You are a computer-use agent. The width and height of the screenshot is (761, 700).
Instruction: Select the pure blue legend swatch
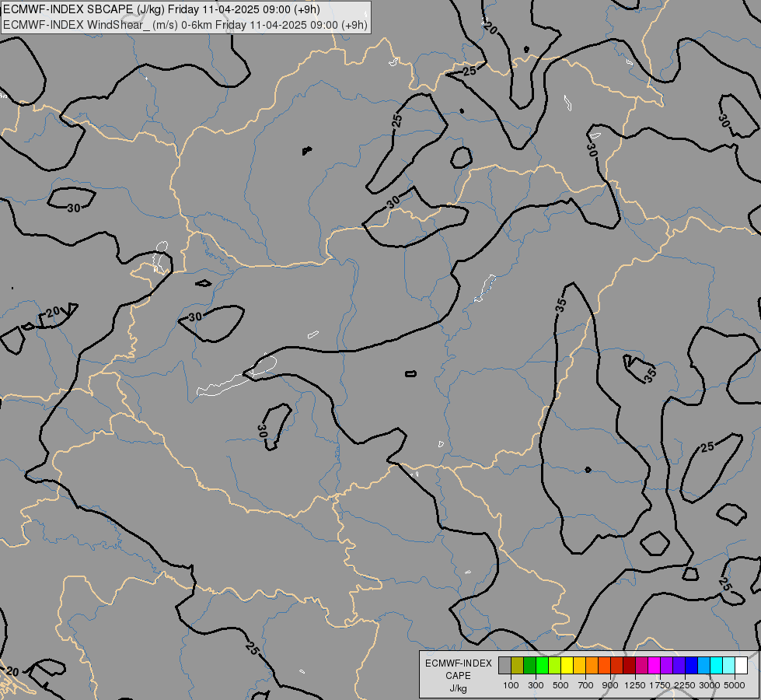click(x=692, y=665)
